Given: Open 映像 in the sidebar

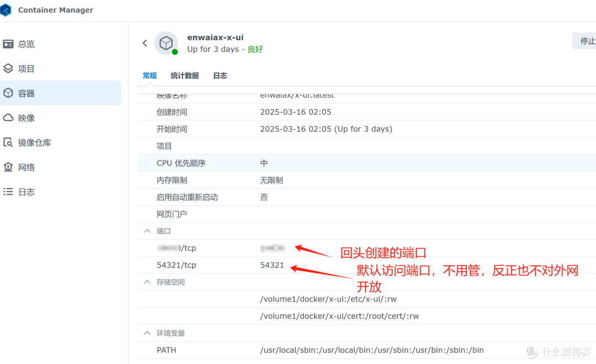Looking at the screenshot, I should (26, 118).
